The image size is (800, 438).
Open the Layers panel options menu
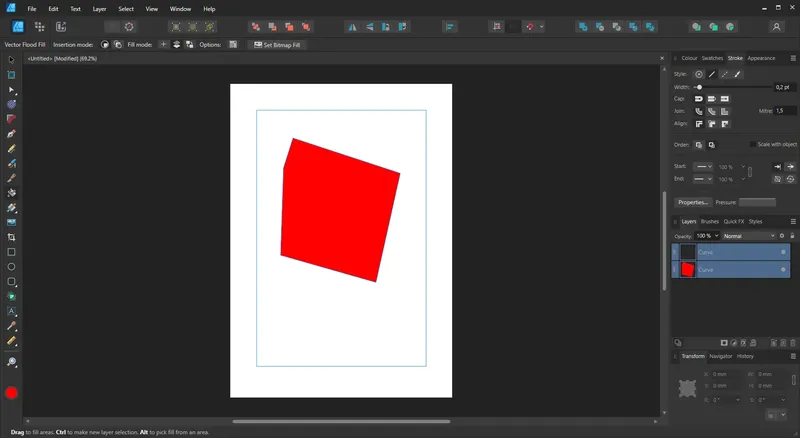[x=793, y=222]
